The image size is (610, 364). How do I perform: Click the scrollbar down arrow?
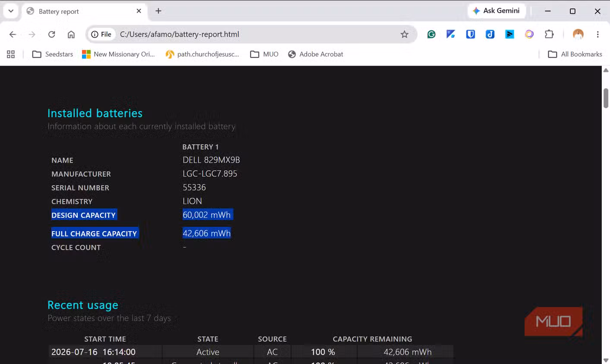click(606, 360)
